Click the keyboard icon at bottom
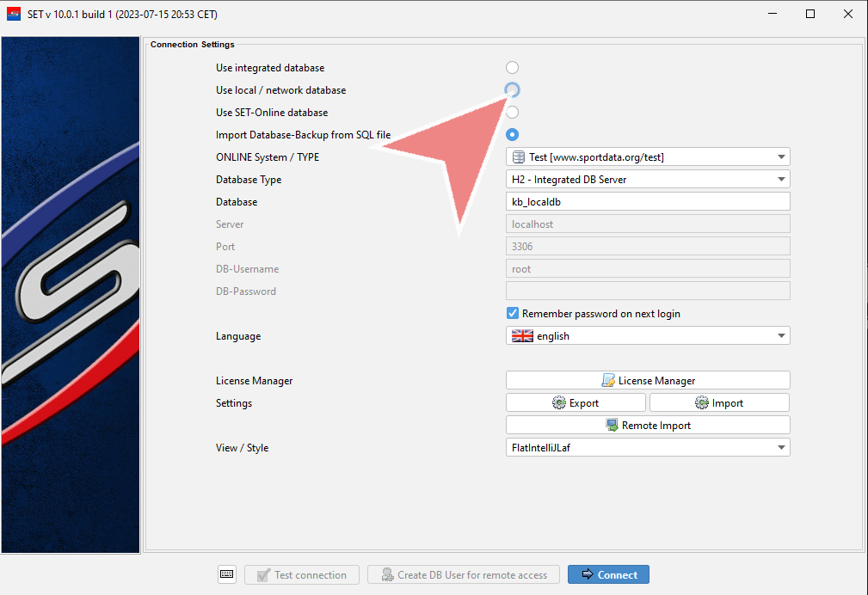This screenshot has height=595, width=868. (226, 574)
